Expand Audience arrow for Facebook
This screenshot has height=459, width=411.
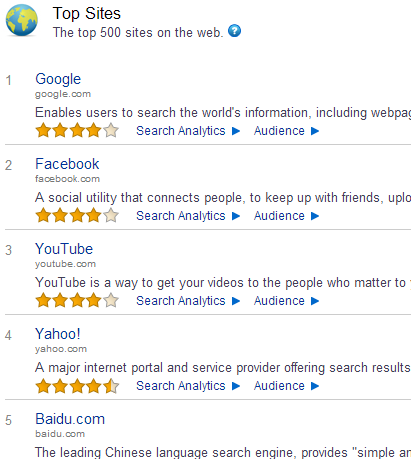pyautogui.click(x=315, y=216)
